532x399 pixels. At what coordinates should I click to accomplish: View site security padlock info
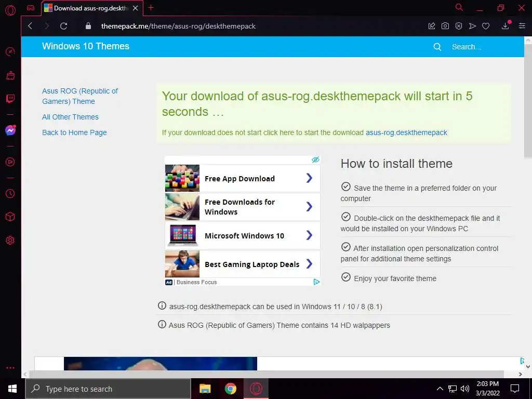tap(88, 26)
